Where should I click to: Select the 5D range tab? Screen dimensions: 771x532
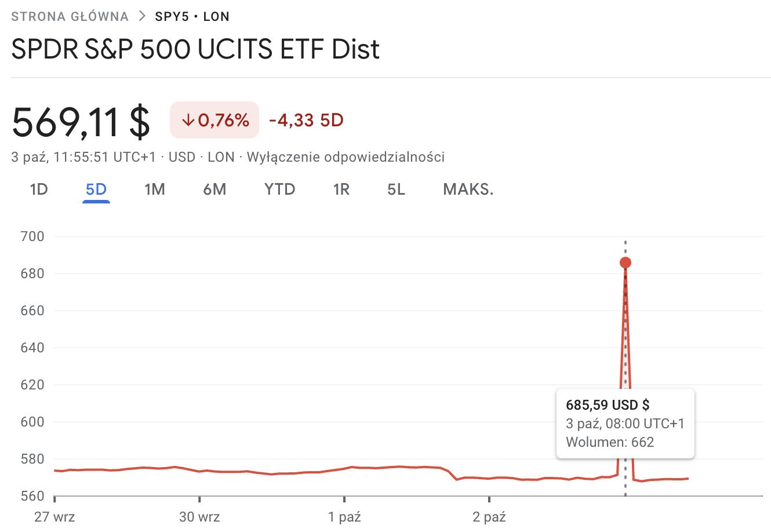click(96, 190)
